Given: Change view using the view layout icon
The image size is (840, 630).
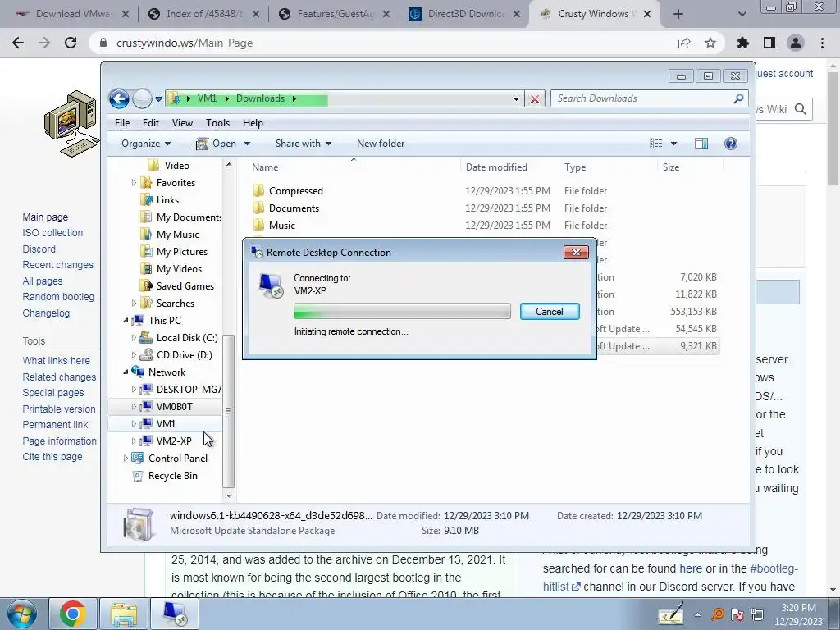Looking at the screenshot, I should point(655,144).
